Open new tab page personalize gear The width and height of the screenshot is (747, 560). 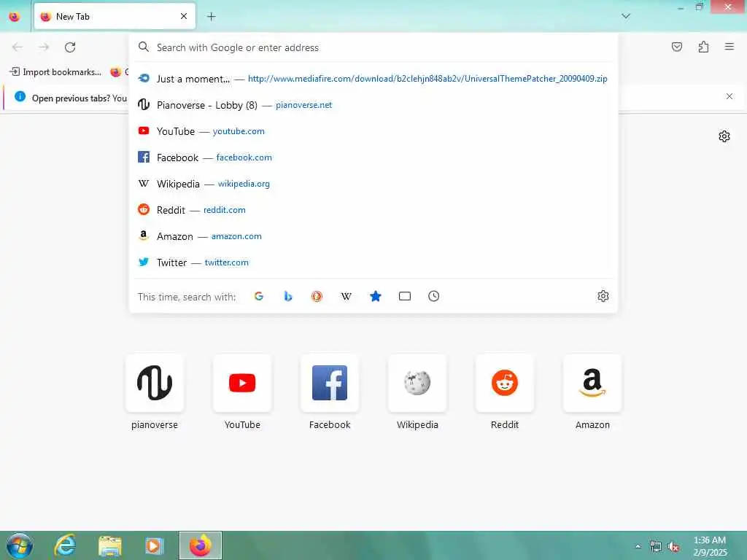click(x=724, y=136)
